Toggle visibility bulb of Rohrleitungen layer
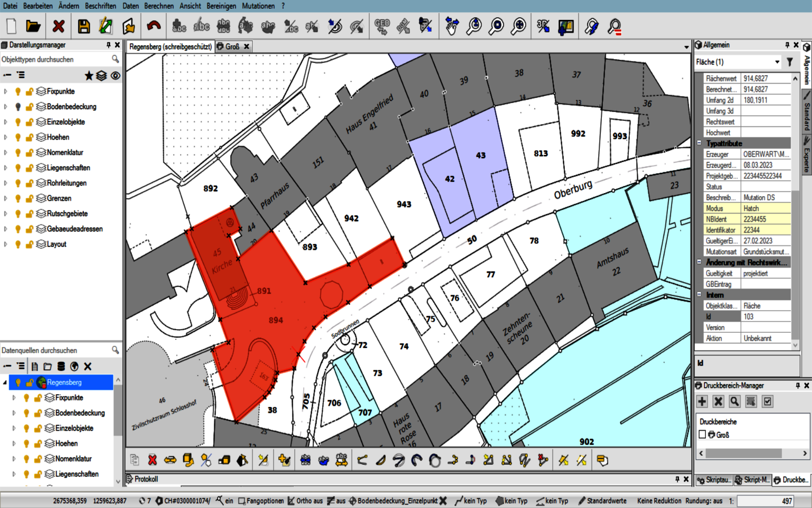This screenshot has width=812, height=508. (x=18, y=183)
